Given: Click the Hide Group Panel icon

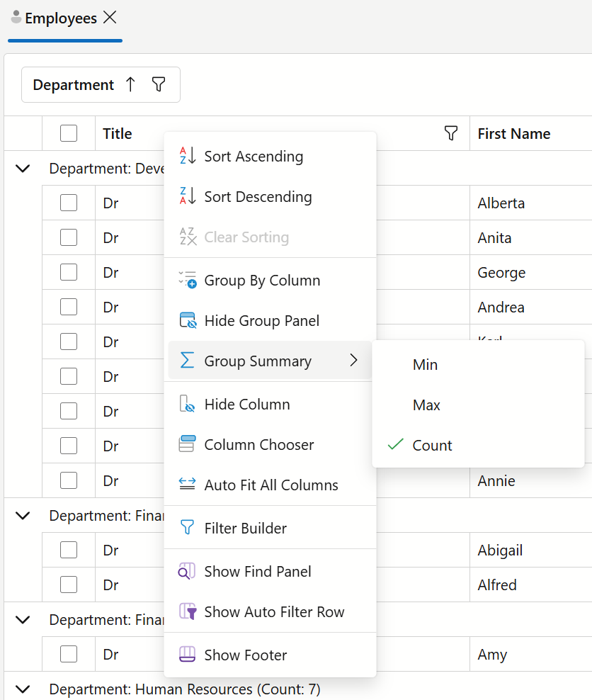Looking at the screenshot, I should click(x=188, y=320).
